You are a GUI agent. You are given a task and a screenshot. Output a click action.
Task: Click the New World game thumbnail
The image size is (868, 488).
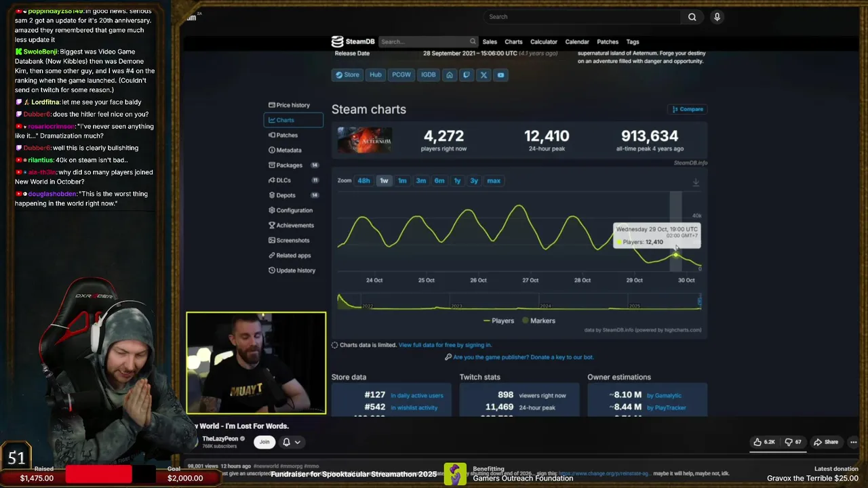click(364, 140)
